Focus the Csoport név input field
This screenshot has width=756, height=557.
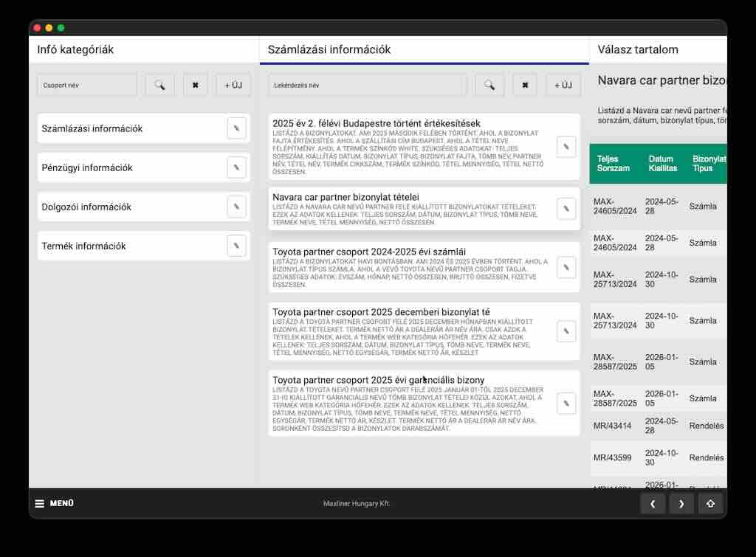pos(87,85)
